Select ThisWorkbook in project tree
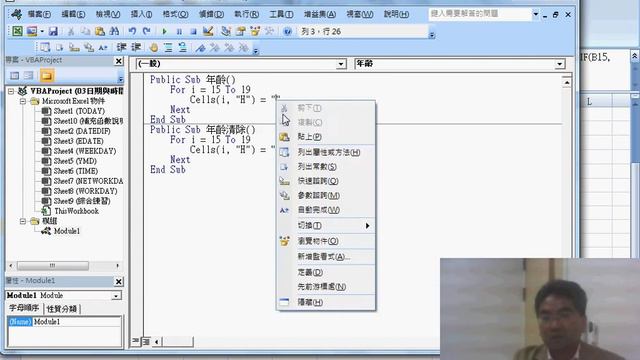Image resolution: width=640 pixels, height=360 pixels. click(x=76, y=211)
